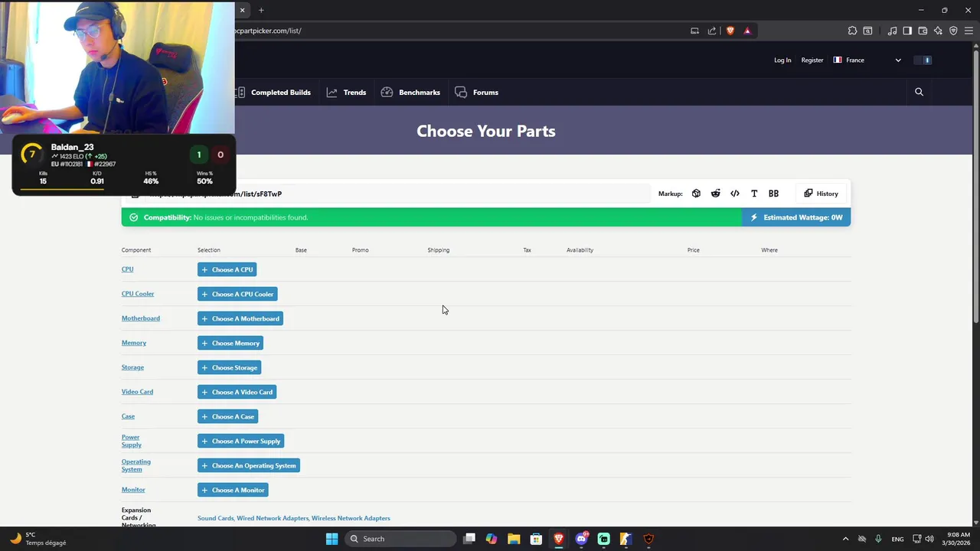Open Discord from the taskbar
The image size is (980, 551).
point(581,539)
